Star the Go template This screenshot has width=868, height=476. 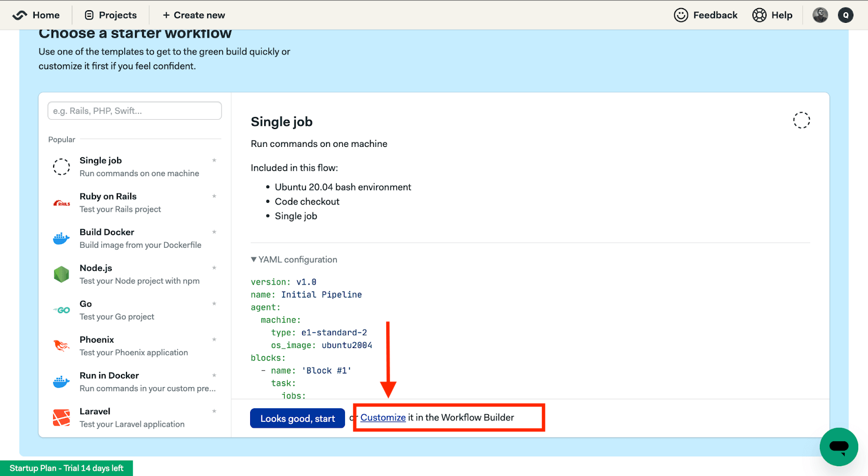tap(214, 303)
